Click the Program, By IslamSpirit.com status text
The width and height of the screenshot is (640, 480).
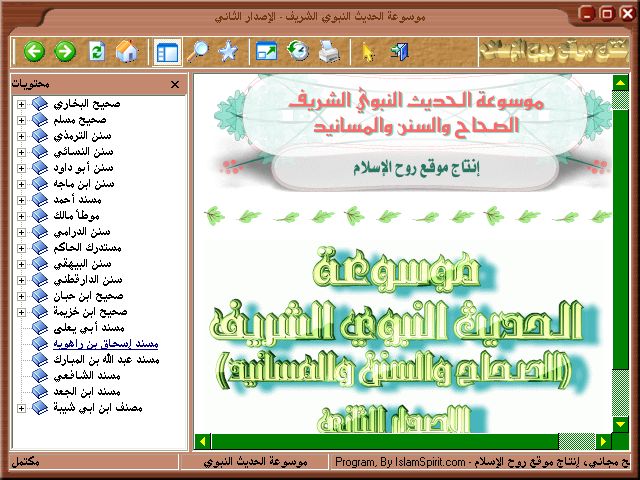point(400,462)
